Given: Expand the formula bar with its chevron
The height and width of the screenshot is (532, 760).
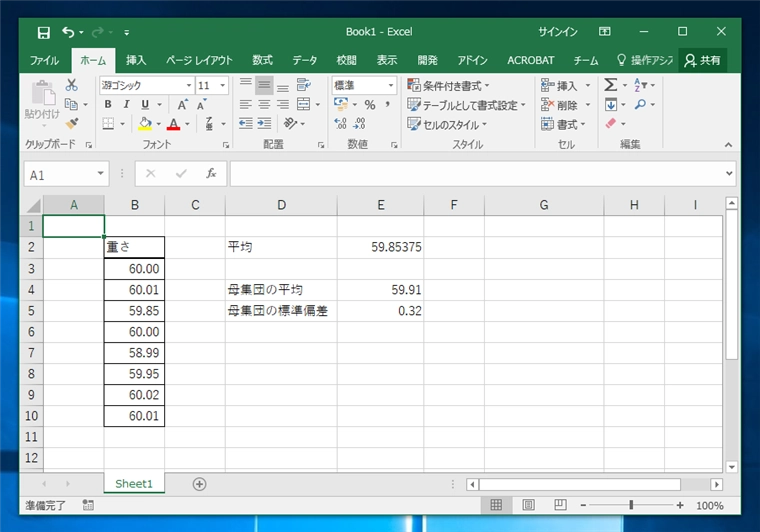Looking at the screenshot, I should [x=728, y=173].
